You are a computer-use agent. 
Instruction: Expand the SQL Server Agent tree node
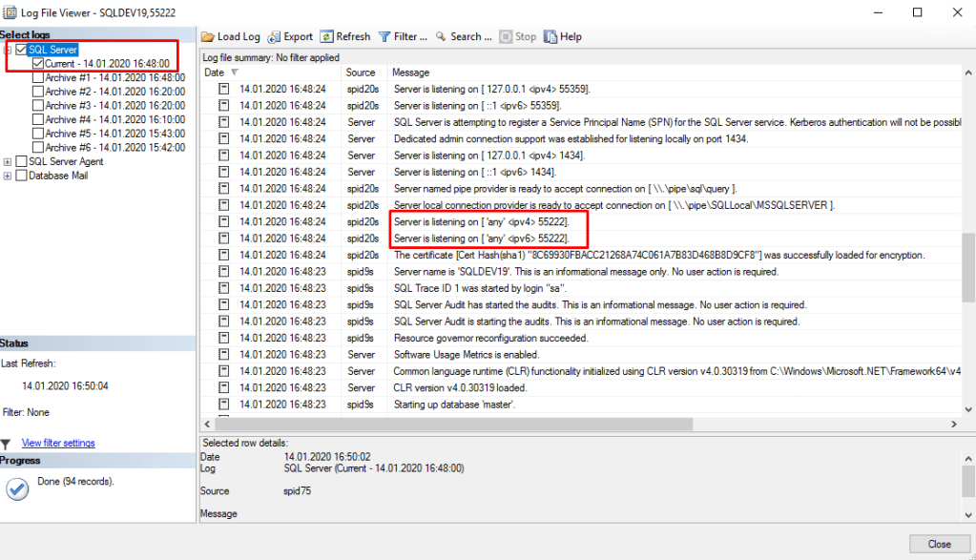[x=8, y=162]
